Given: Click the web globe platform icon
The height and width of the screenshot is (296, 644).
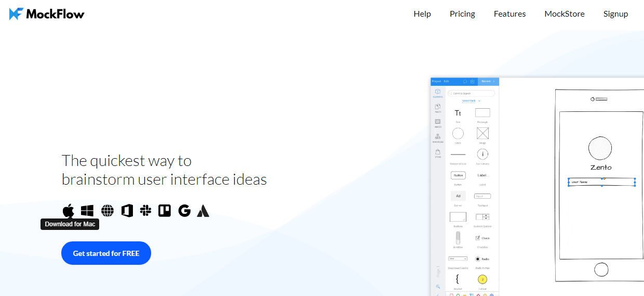Looking at the screenshot, I should tap(108, 211).
